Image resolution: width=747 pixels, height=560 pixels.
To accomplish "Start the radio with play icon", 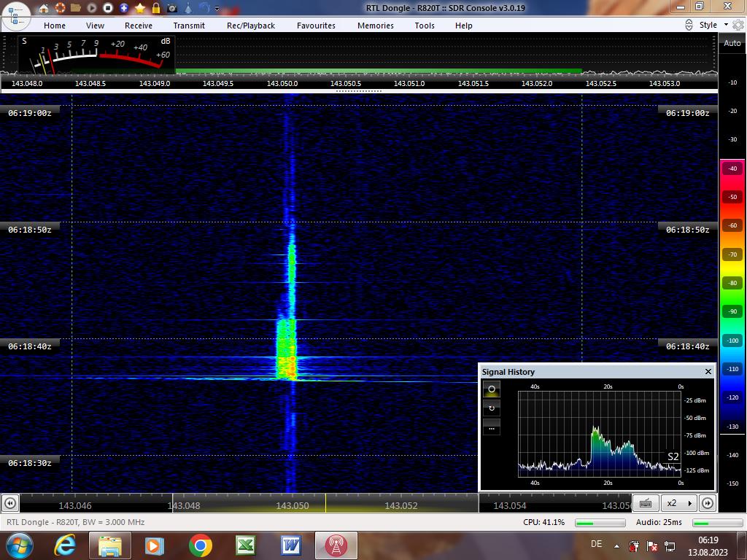I will pyautogui.click(x=92, y=8).
